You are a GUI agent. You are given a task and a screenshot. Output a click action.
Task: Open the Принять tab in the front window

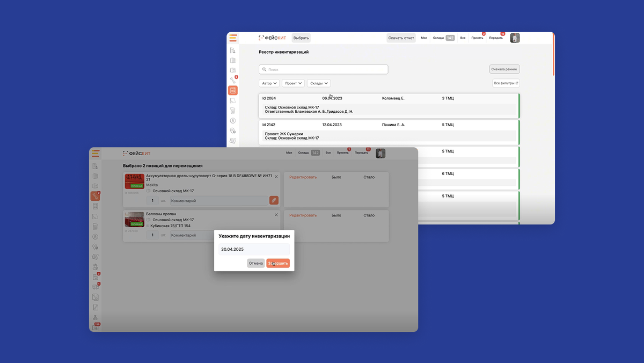coord(343,153)
